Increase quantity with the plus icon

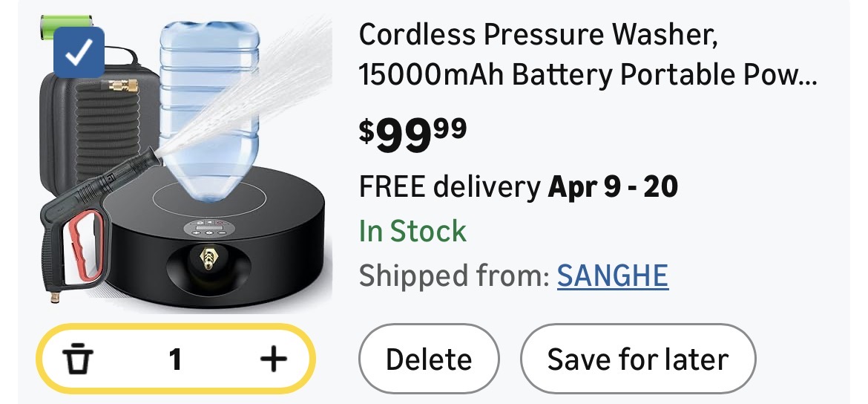[x=273, y=360]
